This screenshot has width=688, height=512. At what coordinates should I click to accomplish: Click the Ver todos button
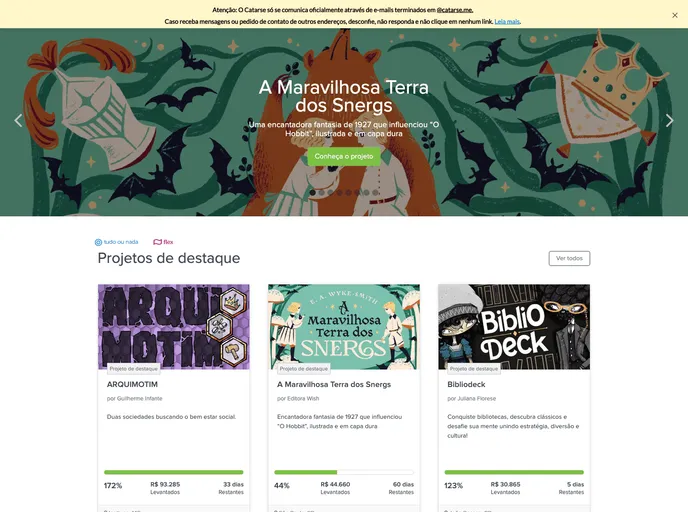tap(569, 258)
